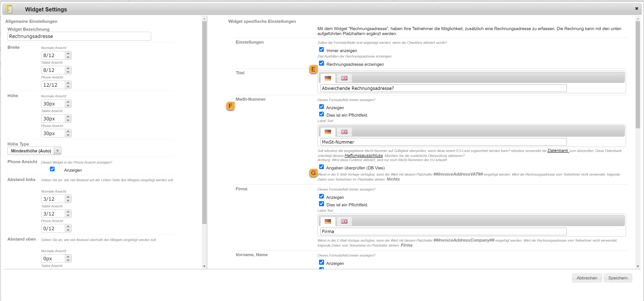Click the Widget Bezeichnung input field
The width and height of the screenshot is (644, 301).
(79, 36)
